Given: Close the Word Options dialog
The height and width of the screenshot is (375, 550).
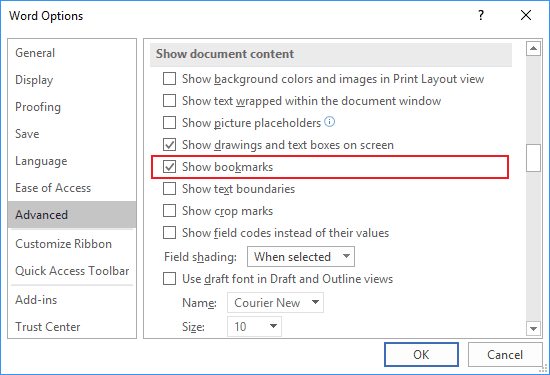Looking at the screenshot, I should coord(526,15).
